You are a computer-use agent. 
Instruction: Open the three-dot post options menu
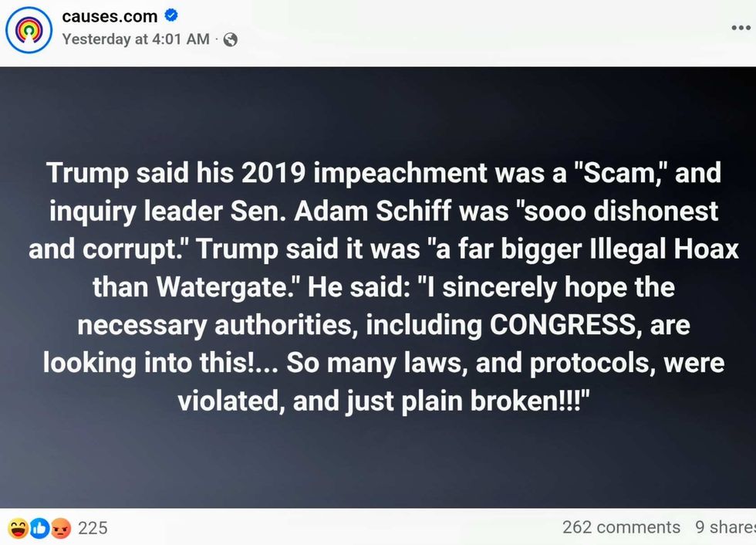pos(741,28)
